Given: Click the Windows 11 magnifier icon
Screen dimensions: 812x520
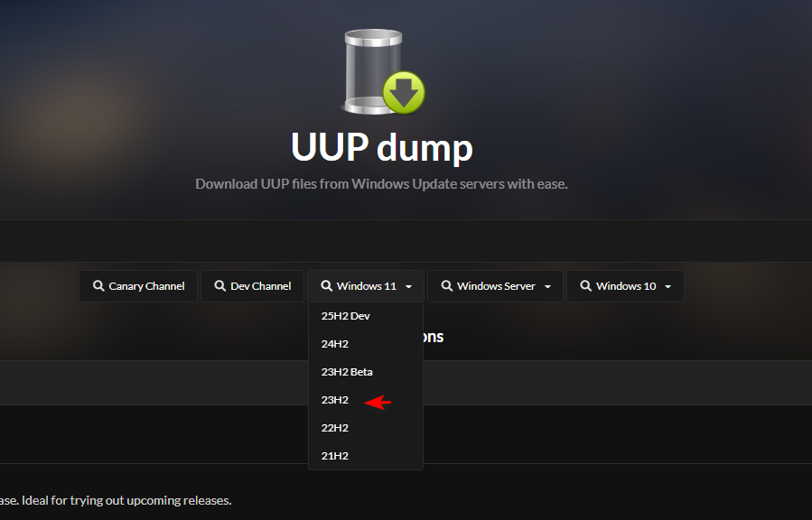Looking at the screenshot, I should 326,285.
